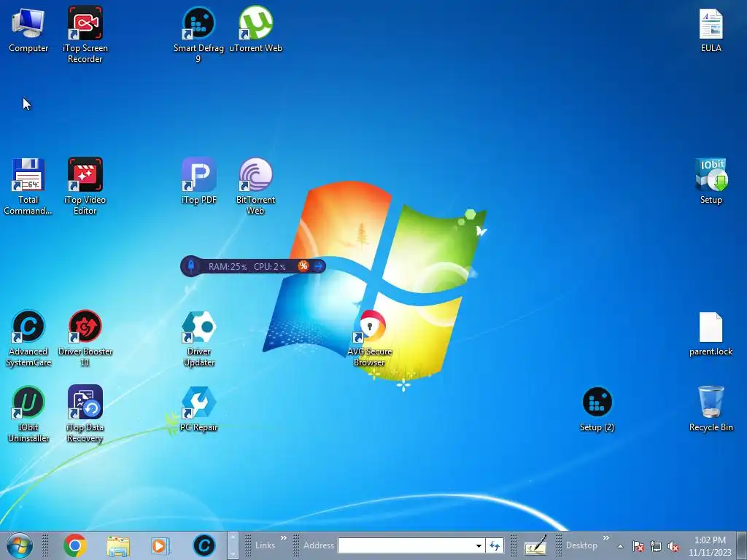Open the Address bar dropdown arrow
The image size is (747, 560).
[479, 545]
